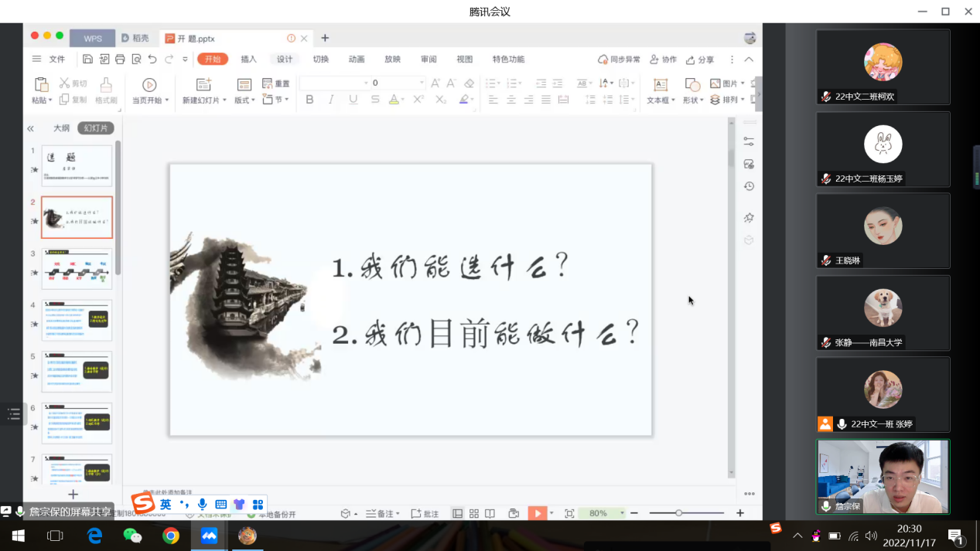Screen dimensions: 980x551
Task: Click the 重置 reset icon
Action: [276, 83]
